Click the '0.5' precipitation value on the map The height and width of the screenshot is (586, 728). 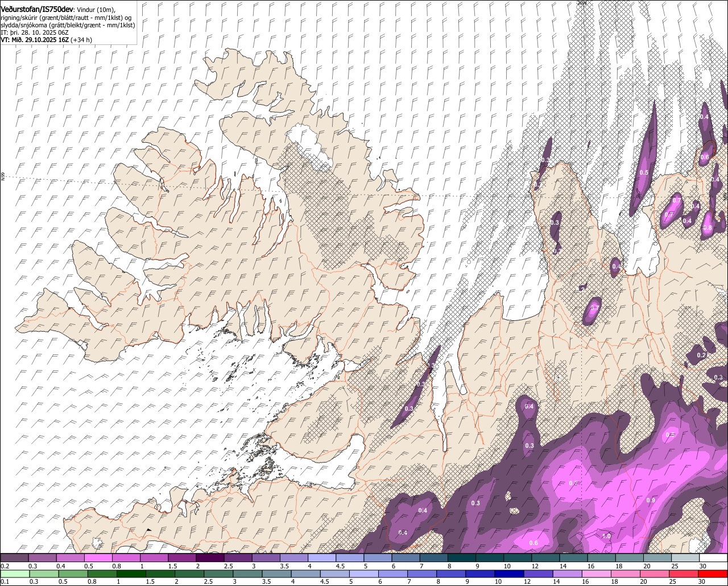644,172
